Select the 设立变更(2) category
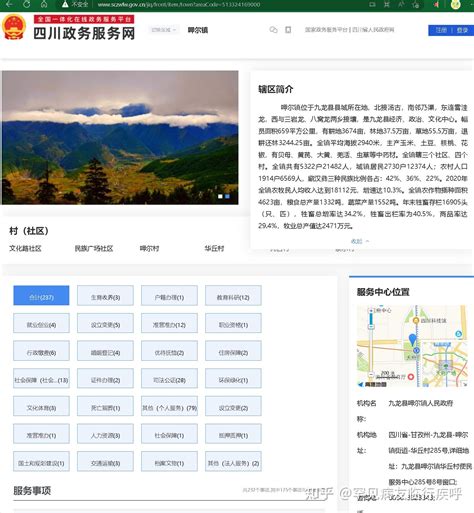Image resolution: width=474 pixels, height=513 pixels. [233, 406]
